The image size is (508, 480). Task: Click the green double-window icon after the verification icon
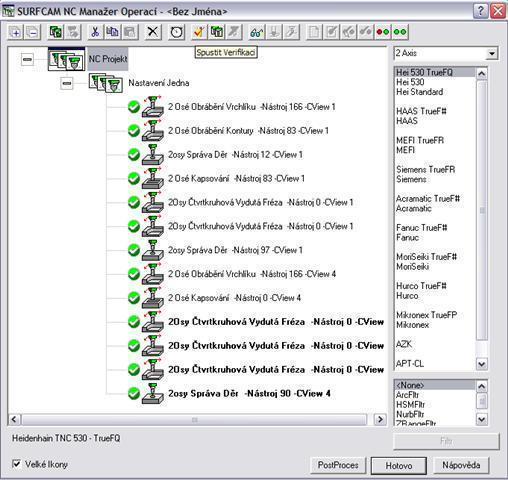tap(217, 32)
